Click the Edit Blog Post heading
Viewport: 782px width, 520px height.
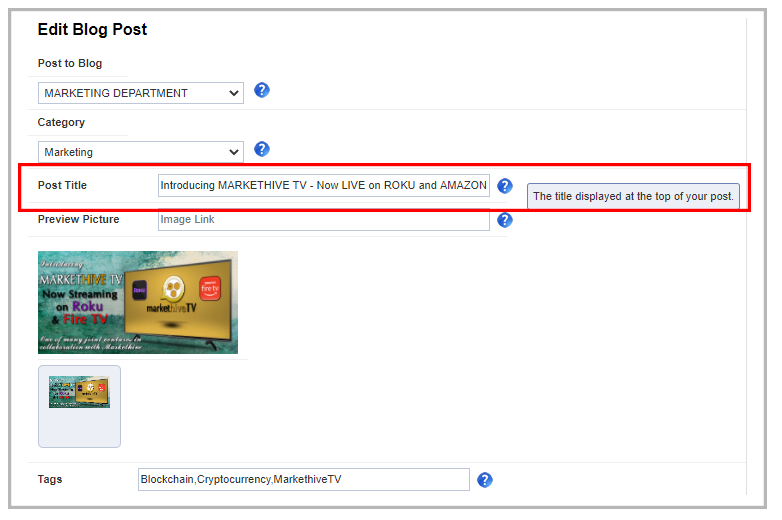coord(92,29)
